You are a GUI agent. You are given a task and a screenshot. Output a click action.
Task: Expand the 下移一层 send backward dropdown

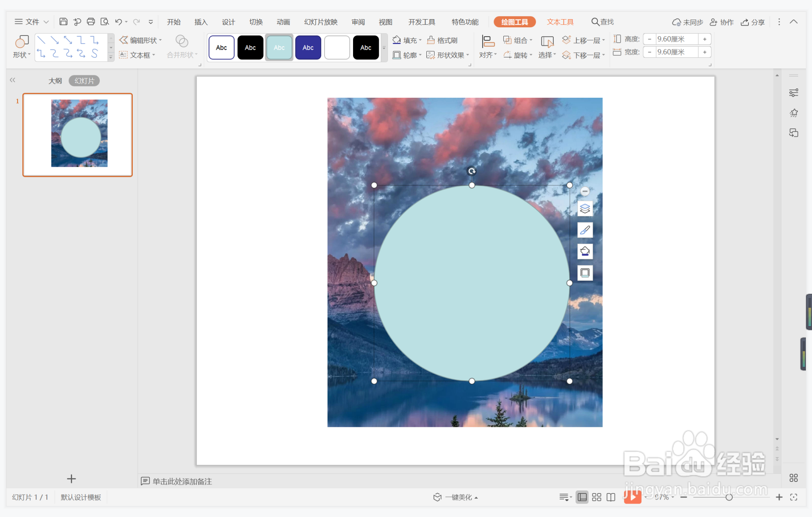coord(604,55)
